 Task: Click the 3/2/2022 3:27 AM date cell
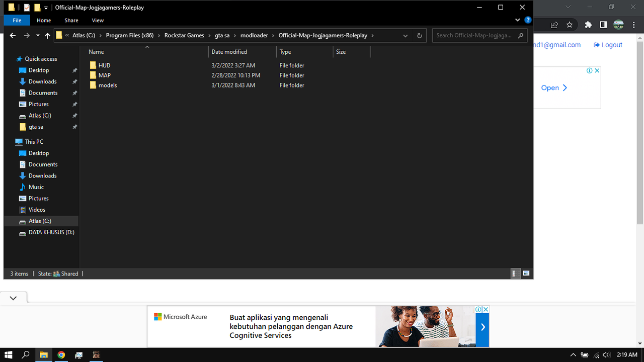coord(233,65)
